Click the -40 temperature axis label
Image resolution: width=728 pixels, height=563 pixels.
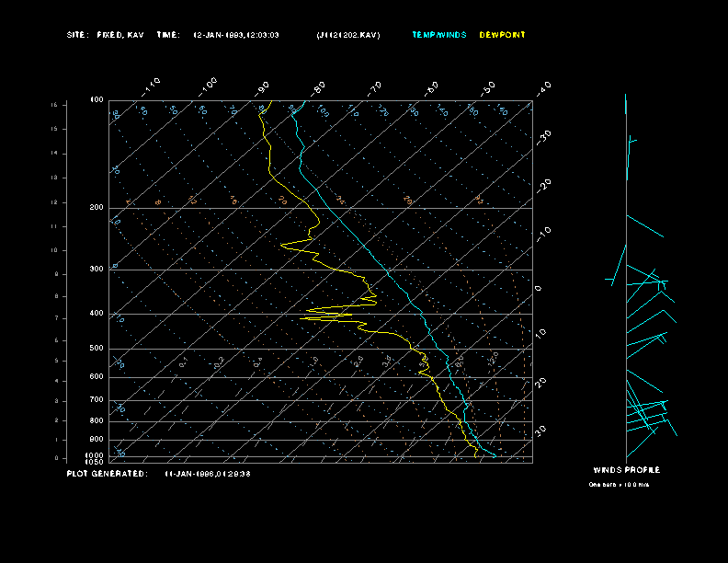click(x=543, y=89)
